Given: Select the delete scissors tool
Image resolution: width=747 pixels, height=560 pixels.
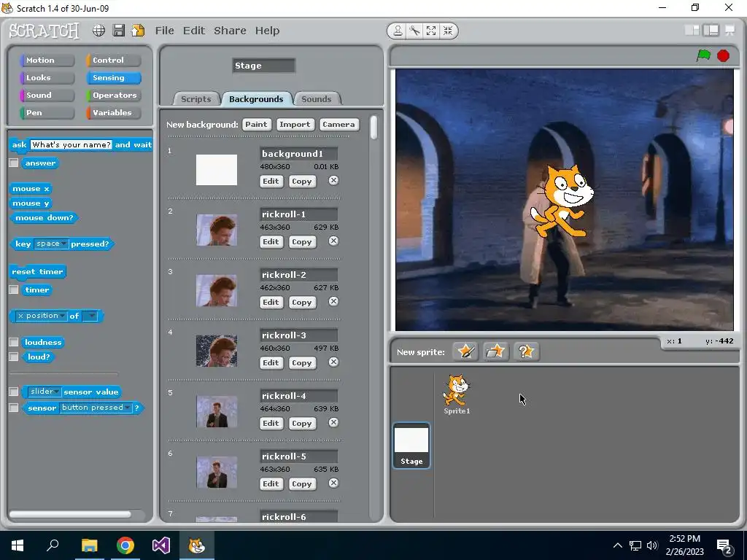Looking at the screenshot, I should (414, 31).
